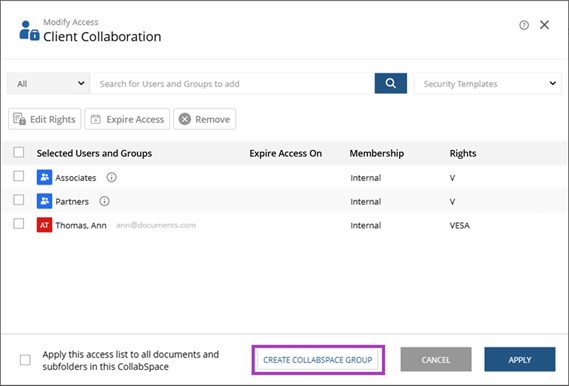The height and width of the screenshot is (386, 569).
Task: Click the Associates group icon
Action: (x=44, y=177)
